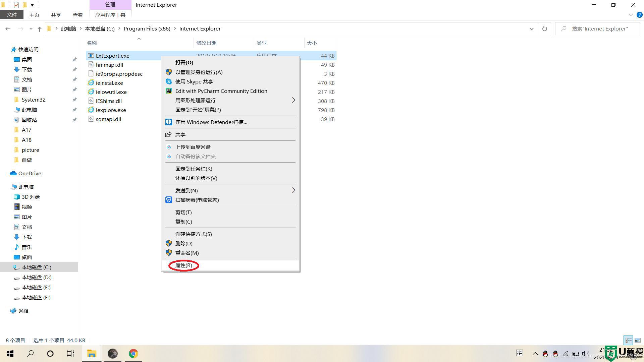Open quick access toolbar customize dropdown
644x362 pixels.
coord(32,5)
